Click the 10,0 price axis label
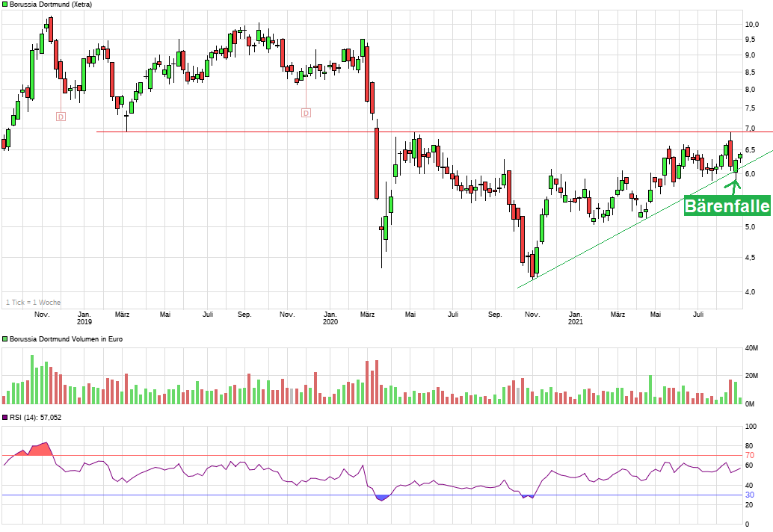Viewport: 773px width, 532px height. point(752,25)
